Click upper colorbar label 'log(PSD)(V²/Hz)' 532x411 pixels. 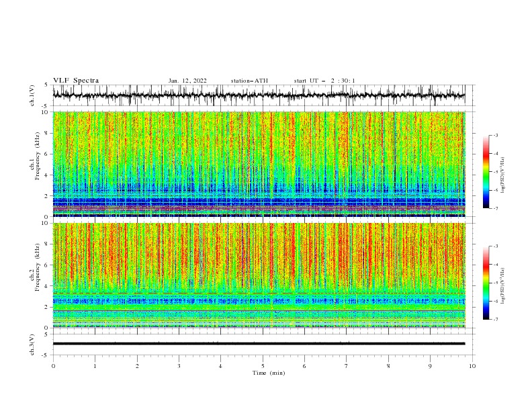coord(503,175)
